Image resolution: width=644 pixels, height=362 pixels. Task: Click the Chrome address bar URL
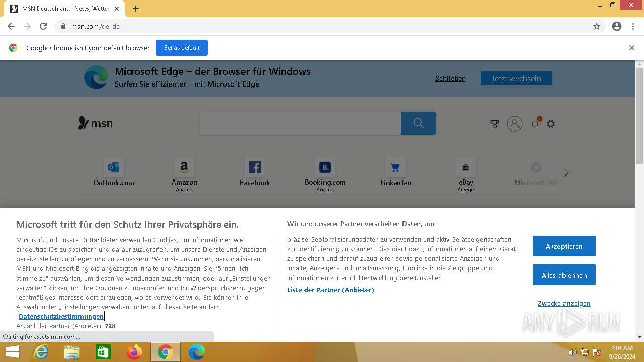tap(96, 26)
